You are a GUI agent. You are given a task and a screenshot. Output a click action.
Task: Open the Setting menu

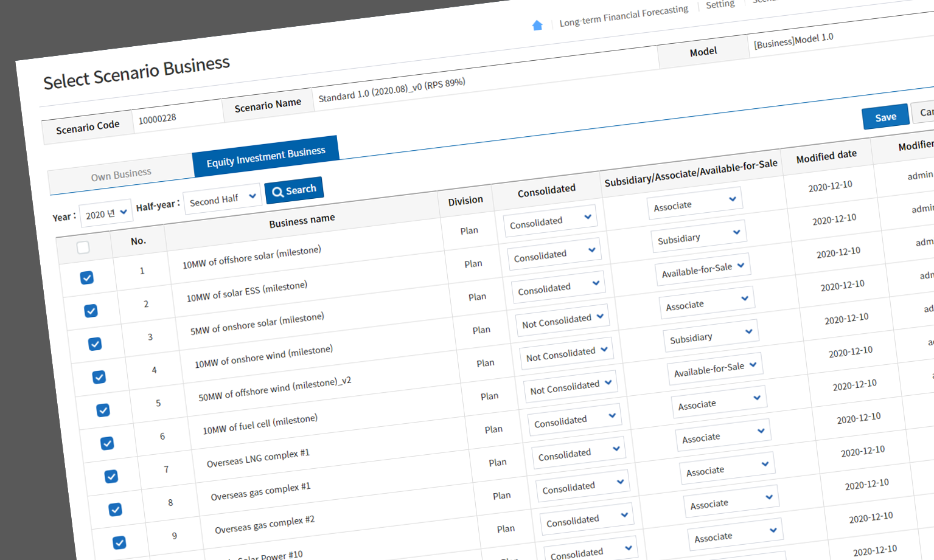click(x=720, y=5)
